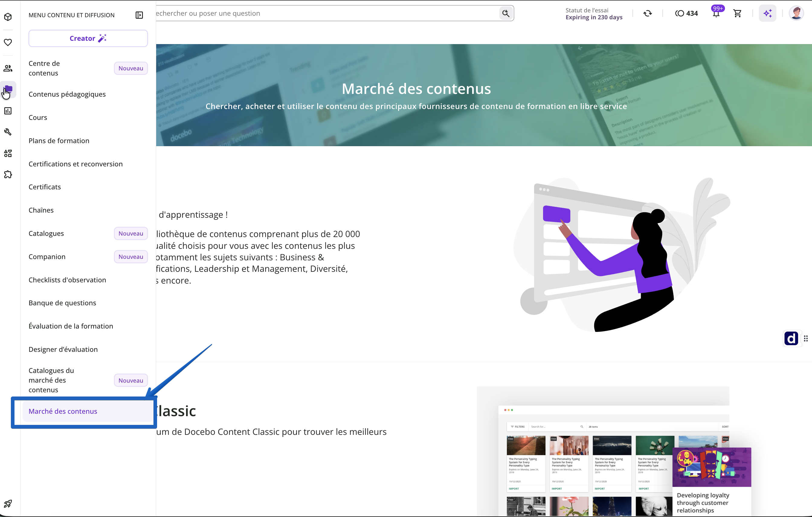This screenshot has width=812, height=517.
Task: Open Companion menu item
Action: 88,256
